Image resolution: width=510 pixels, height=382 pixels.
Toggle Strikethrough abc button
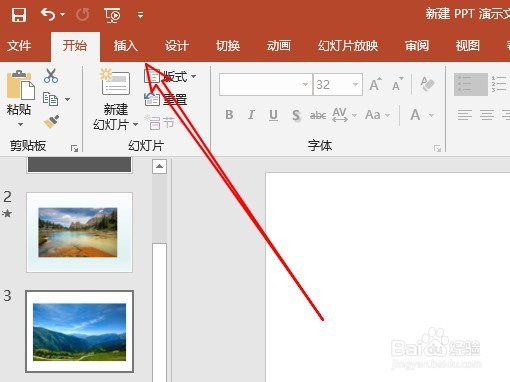pos(318,115)
